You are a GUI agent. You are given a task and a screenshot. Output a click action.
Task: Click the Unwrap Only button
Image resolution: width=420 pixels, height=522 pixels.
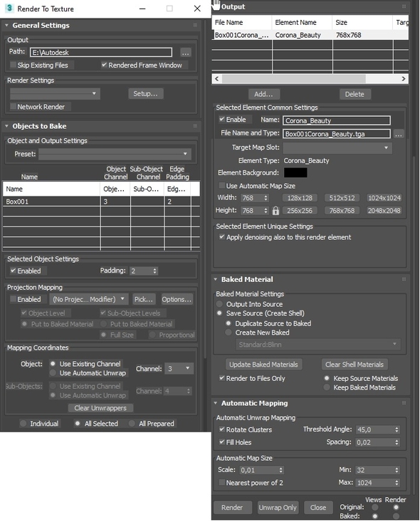(278, 507)
